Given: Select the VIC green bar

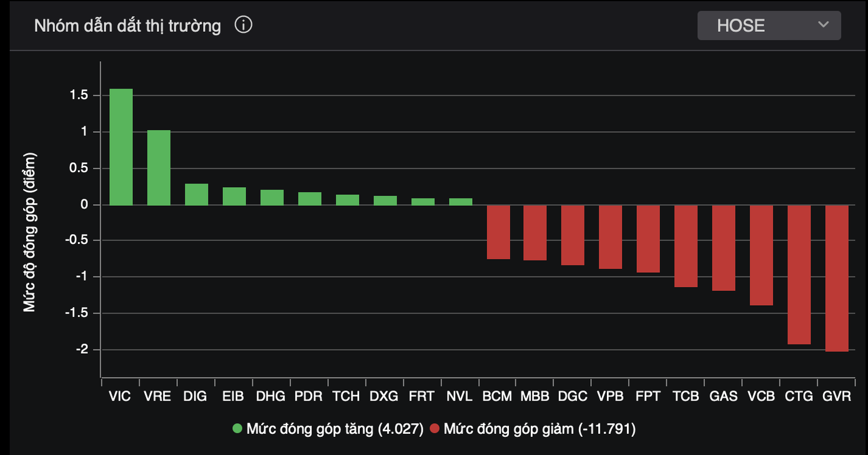Looking at the screenshot, I should (x=121, y=147).
